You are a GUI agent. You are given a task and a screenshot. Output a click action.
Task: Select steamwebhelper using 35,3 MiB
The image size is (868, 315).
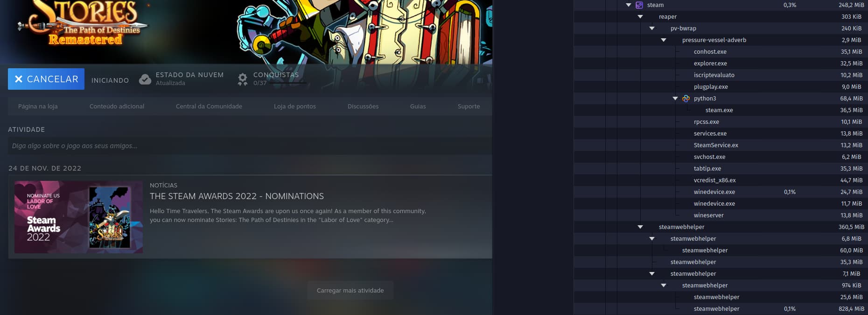721,262
